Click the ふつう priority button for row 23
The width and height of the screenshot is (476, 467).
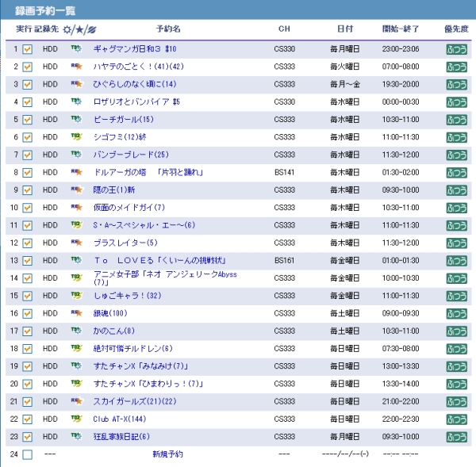click(x=457, y=437)
